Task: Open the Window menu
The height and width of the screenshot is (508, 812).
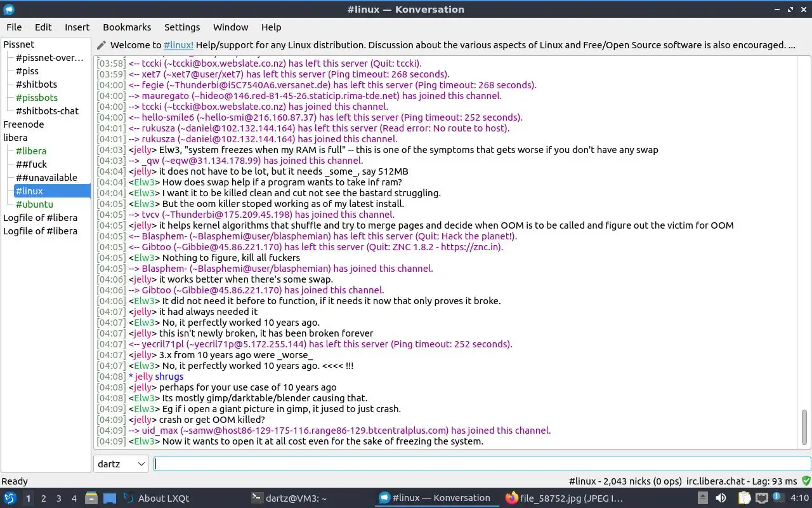Action: (x=230, y=27)
